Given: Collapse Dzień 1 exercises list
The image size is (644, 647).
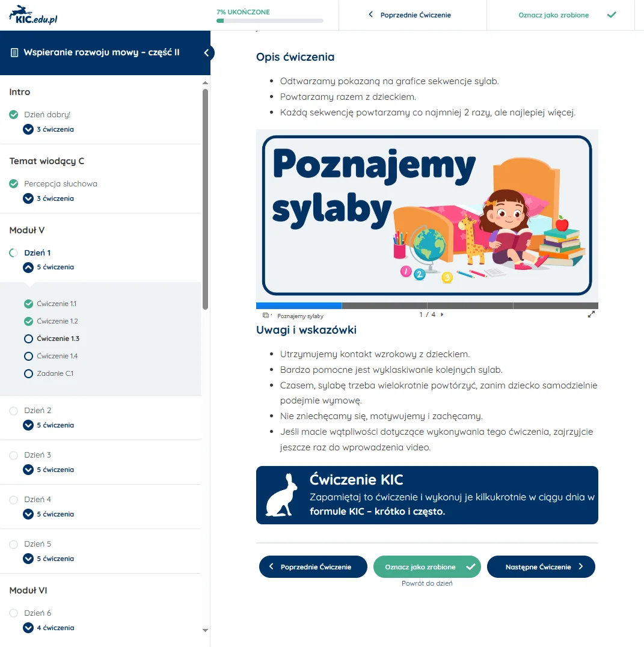Looking at the screenshot, I should [x=28, y=268].
